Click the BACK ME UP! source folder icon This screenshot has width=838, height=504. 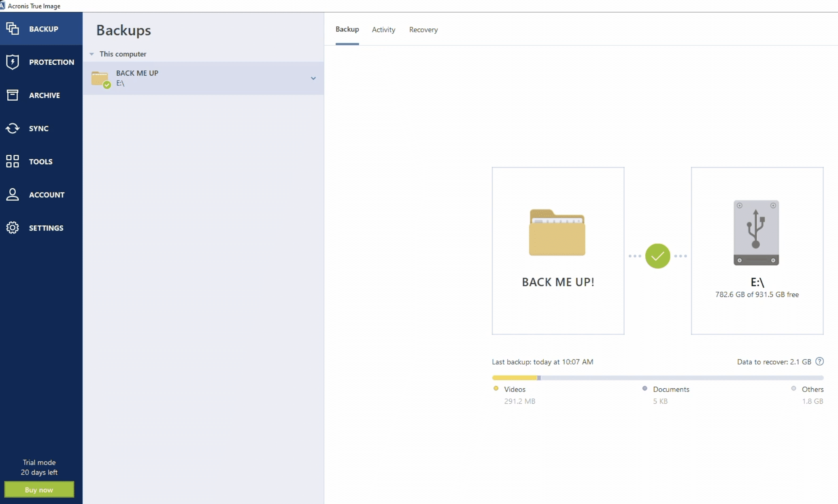tap(557, 233)
